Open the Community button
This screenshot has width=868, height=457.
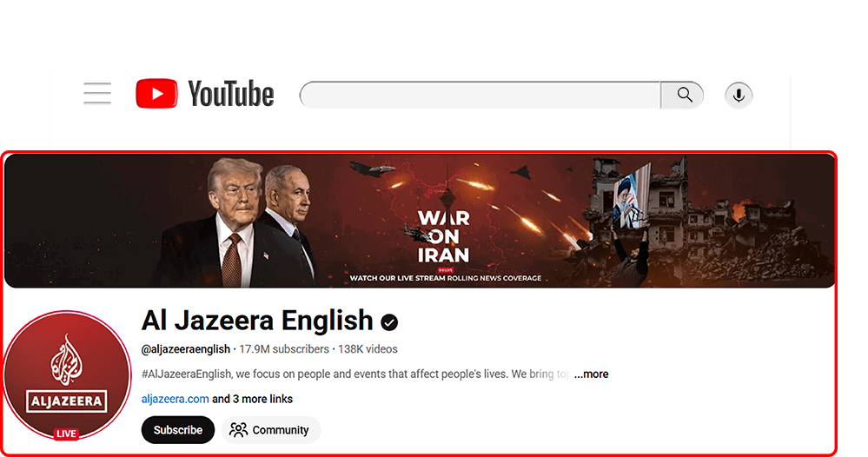pos(271,430)
